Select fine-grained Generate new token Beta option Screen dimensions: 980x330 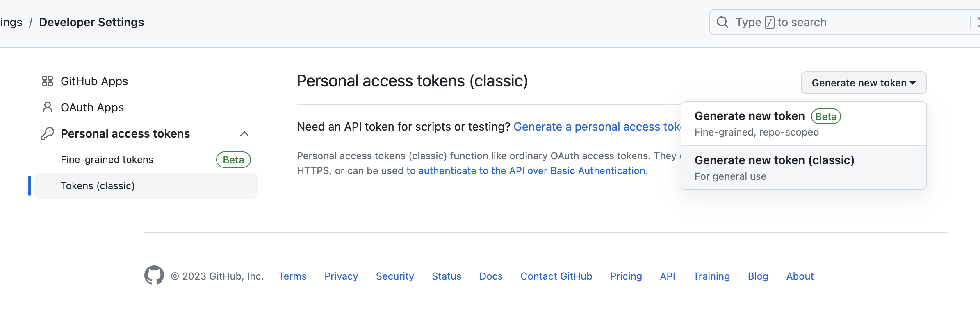click(804, 123)
